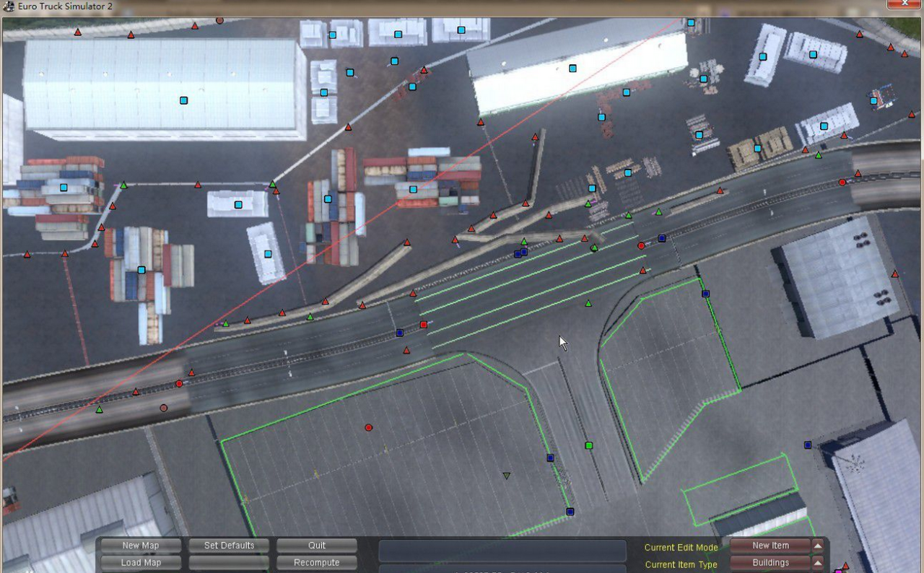The image size is (924, 573).
Task: Select blue node left of the red square node
Action: pos(400,333)
